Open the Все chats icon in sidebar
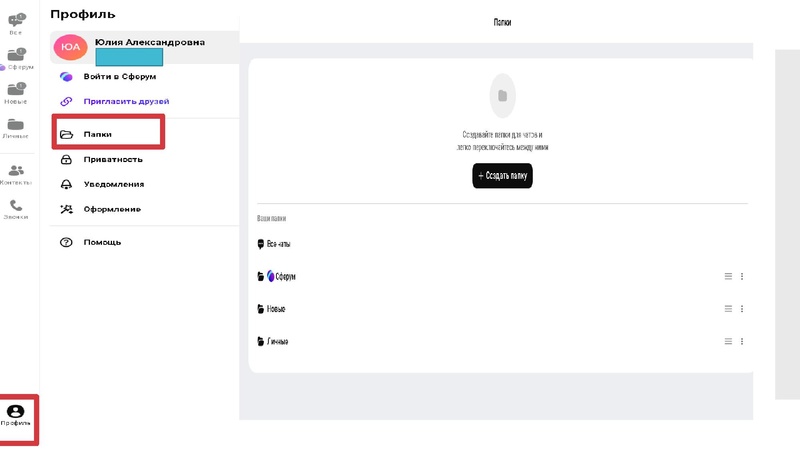800x450 pixels. click(x=16, y=22)
